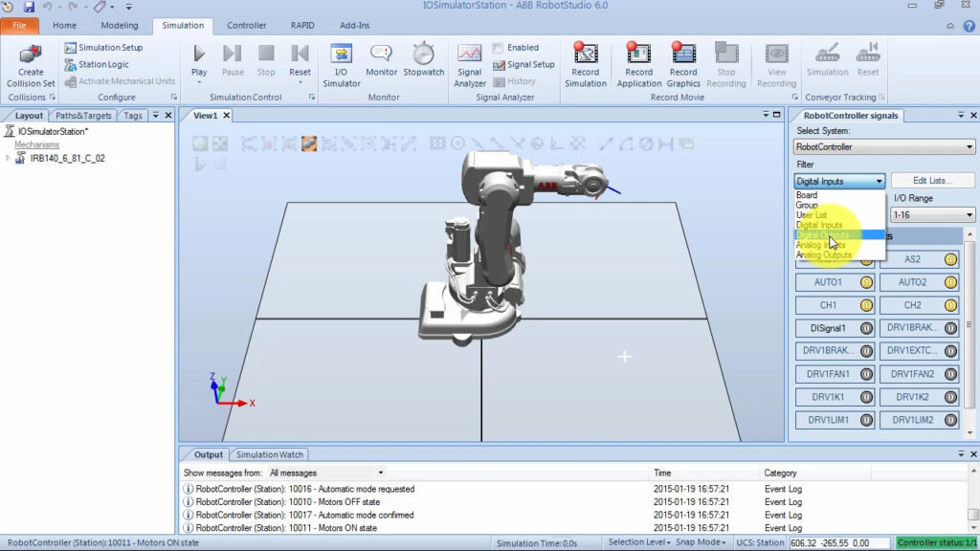The height and width of the screenshot is (551, 980).
Task: Close the View1 tab
Action: coord(227,116)
